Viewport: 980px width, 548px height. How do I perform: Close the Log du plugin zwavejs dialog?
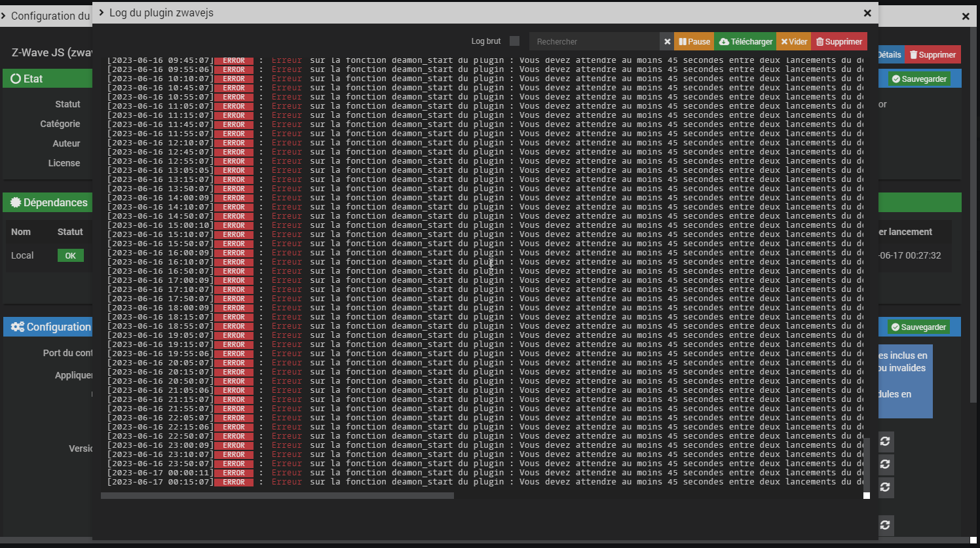click(x=867, y=13)
